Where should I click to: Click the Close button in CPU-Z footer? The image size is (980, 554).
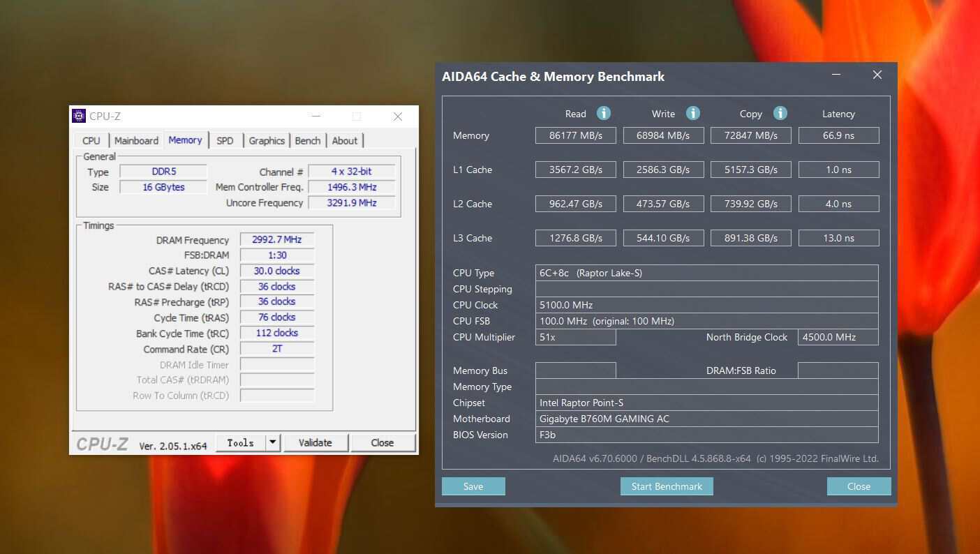pos(383,442)
